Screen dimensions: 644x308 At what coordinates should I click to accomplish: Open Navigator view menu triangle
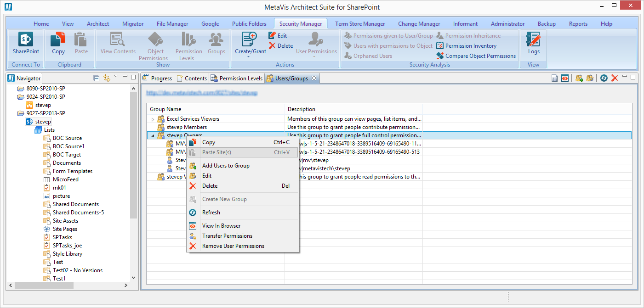pos(116,77)
